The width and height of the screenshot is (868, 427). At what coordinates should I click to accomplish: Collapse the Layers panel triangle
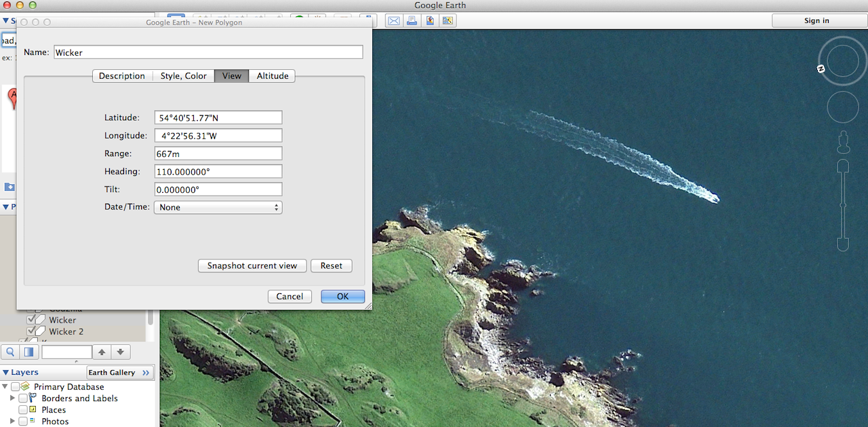coord(5,372)
